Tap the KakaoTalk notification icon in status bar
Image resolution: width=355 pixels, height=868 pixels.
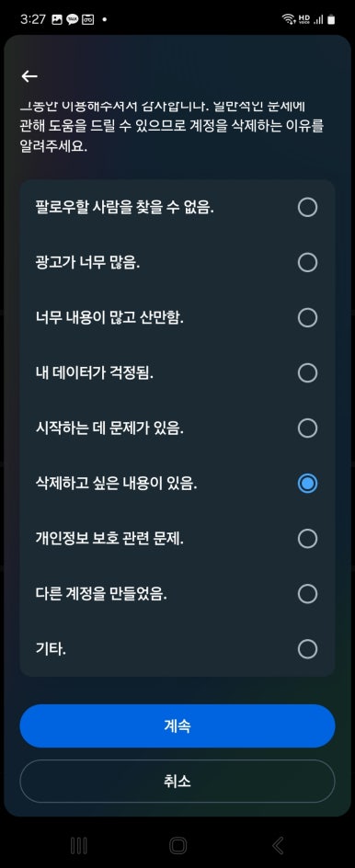pos(72,19)
